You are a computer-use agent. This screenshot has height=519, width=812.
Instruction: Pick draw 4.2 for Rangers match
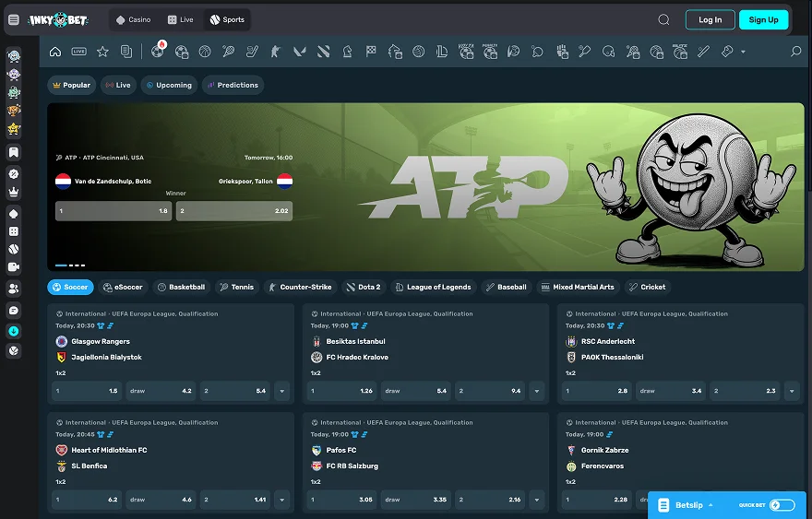click(x=161, y=391)
